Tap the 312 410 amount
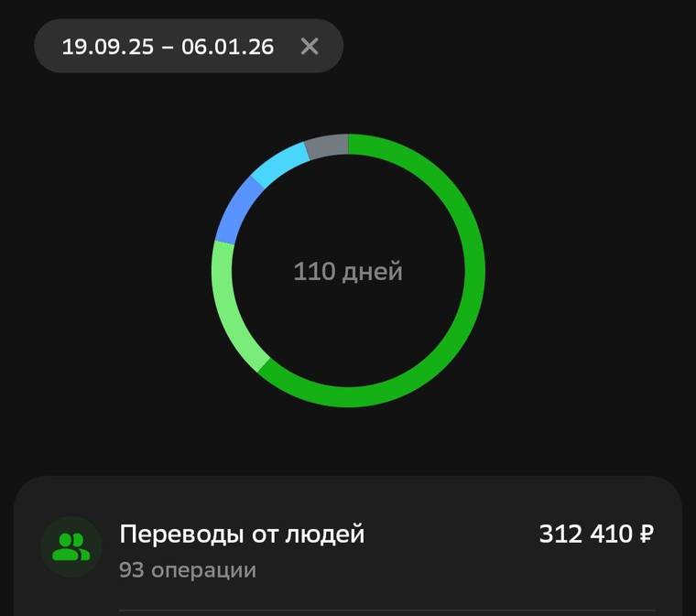The image size is (696, 616). 582,534
